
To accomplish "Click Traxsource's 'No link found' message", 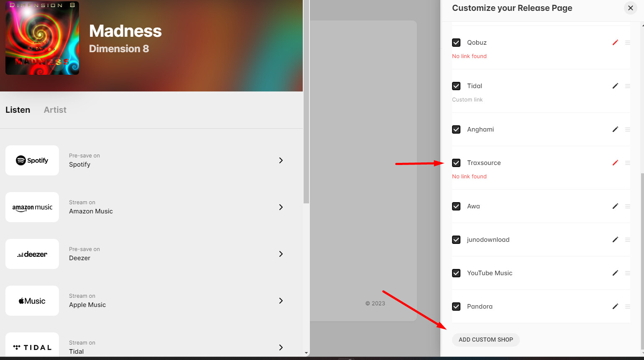I will coord(469,177).
